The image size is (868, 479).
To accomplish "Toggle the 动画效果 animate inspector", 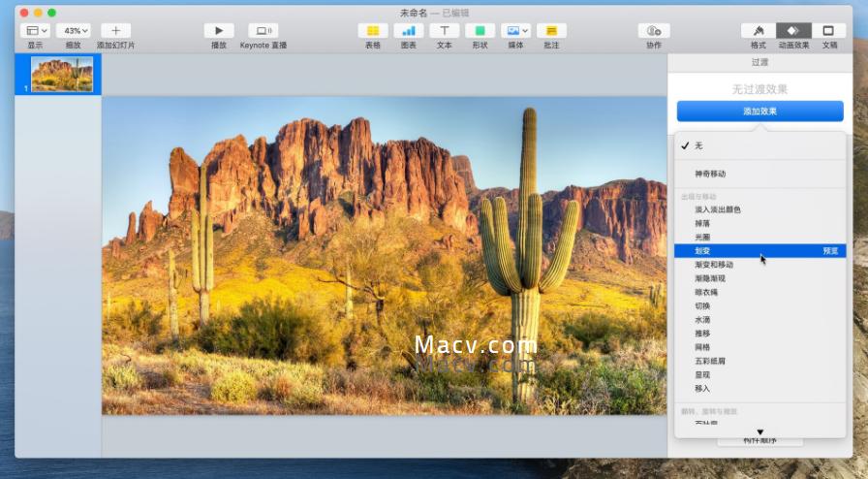I will pyautogui.click(x=793, y=30).
